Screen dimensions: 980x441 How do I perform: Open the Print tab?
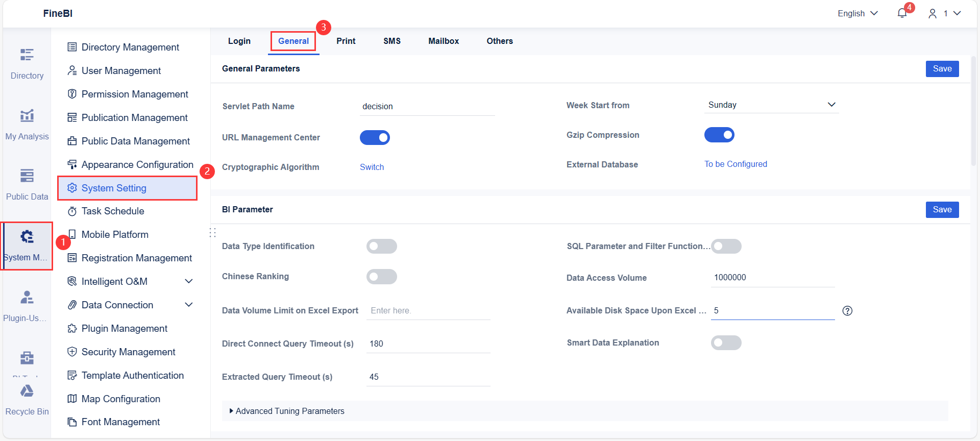tap(346, 41)
